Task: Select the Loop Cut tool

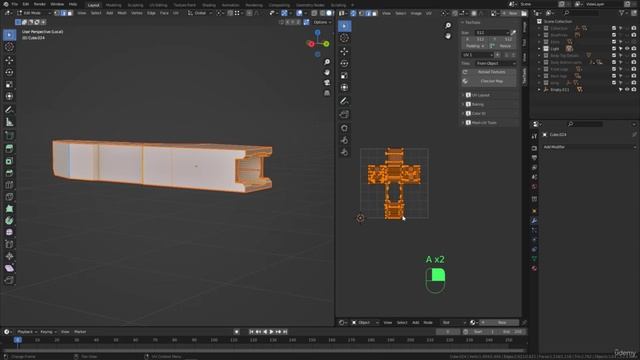Action: (x=9, y=185)
